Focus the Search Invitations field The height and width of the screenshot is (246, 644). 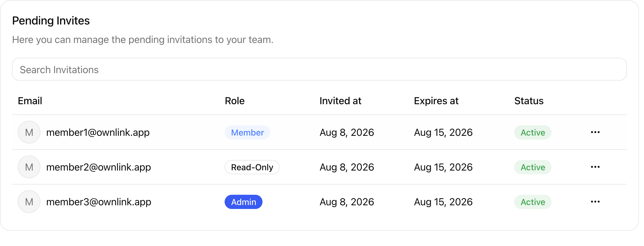tap(319, 69)
